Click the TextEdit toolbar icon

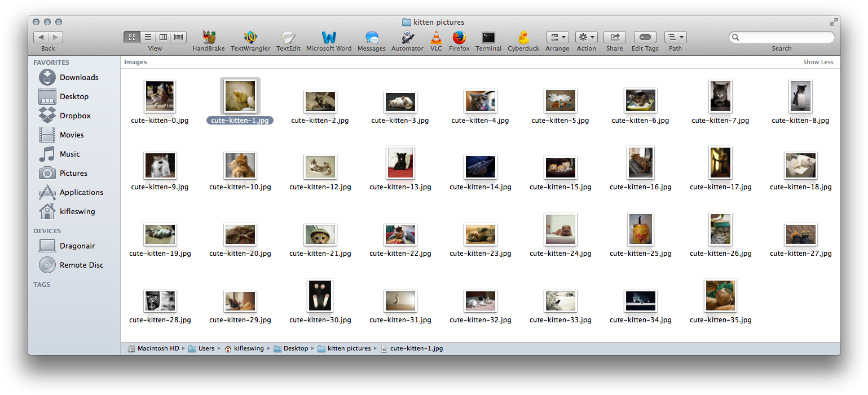click(288, 38)
